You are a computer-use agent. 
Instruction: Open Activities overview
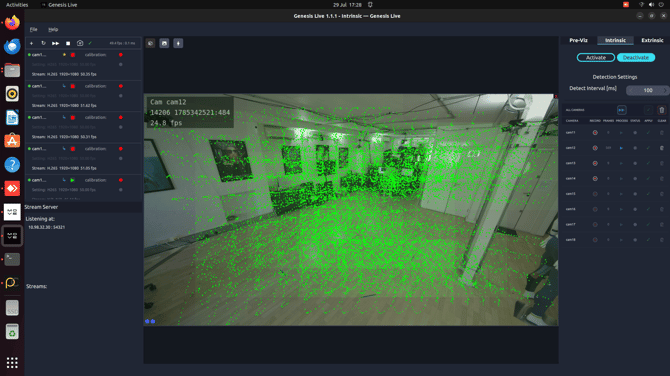pyautogui.click(x=17, y=5)
